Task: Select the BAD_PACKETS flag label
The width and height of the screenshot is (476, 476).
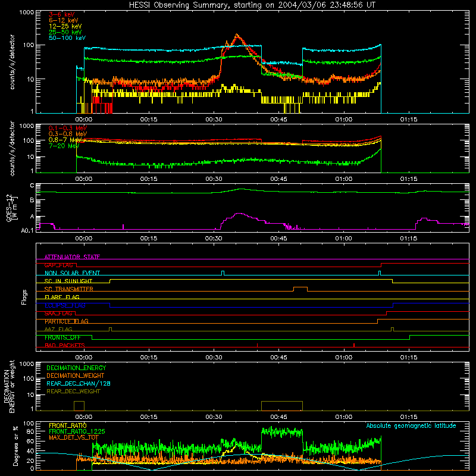Action: click(65, 345)
